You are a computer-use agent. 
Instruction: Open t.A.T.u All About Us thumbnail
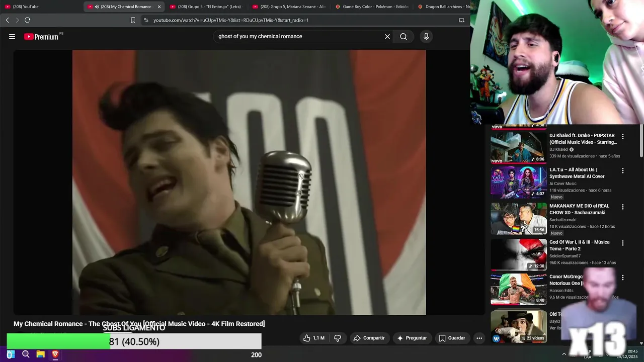coord(519,183)
